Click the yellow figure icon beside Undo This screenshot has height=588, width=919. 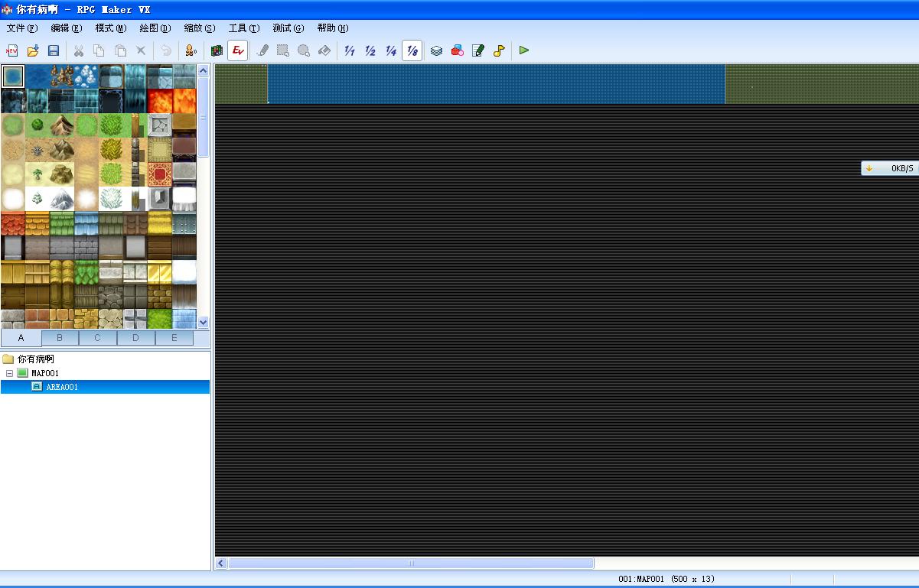pos(191,50)
